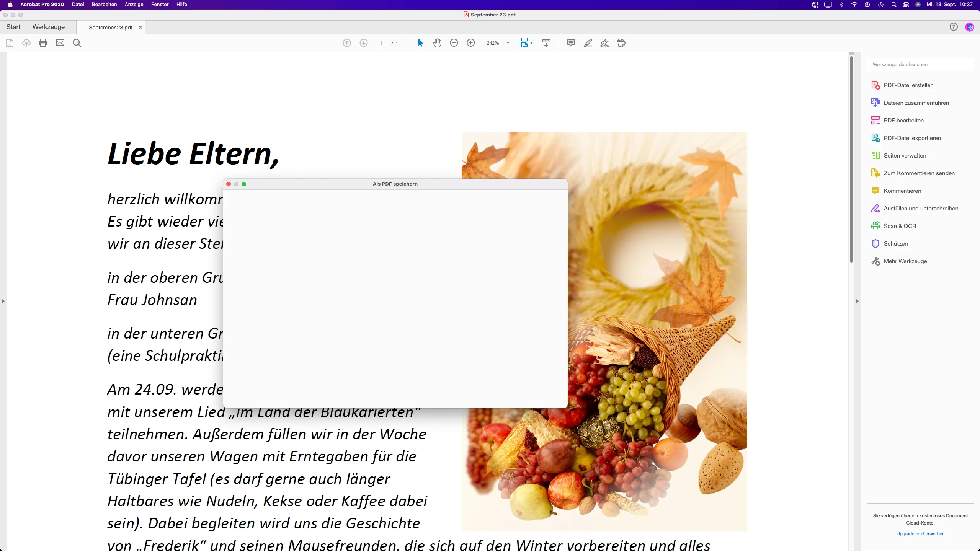Select the arrow selection tool

[420, 43]
